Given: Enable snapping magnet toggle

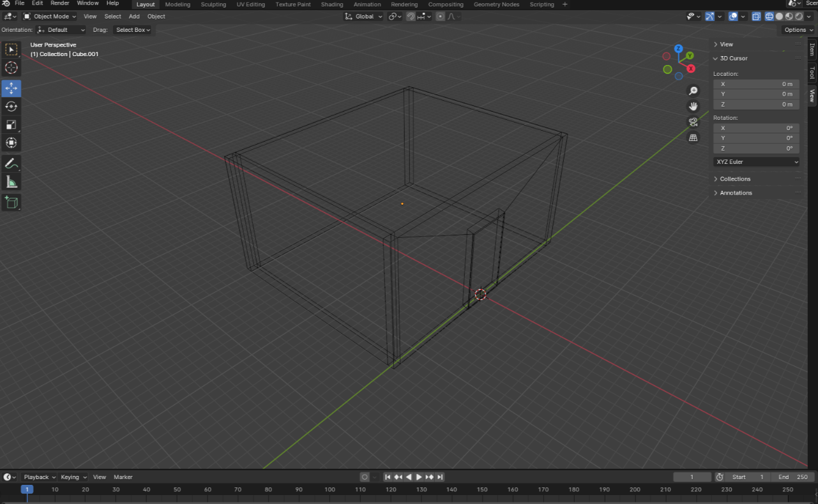Looking at the screenshot, I should tap(411, 17).
